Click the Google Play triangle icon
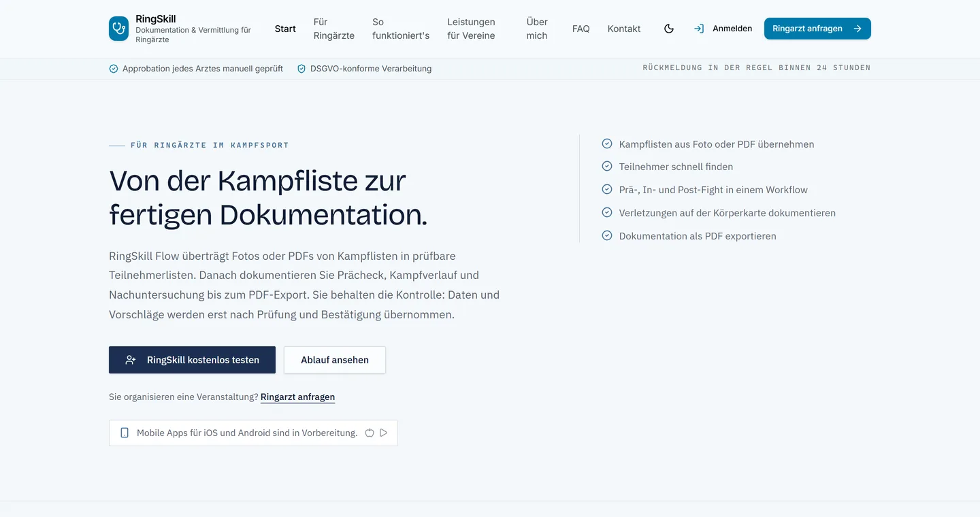The width and height of the screenshot is (980, 517). click(x=384, y=433)
